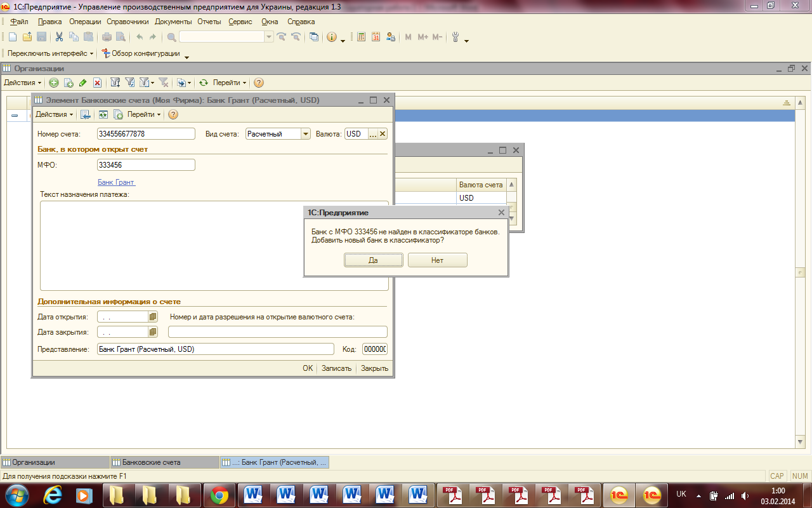Image resolution: width=812 pixels, height=508 pixels.
Task: Click the Windows Start button
Action: [16, 495]
